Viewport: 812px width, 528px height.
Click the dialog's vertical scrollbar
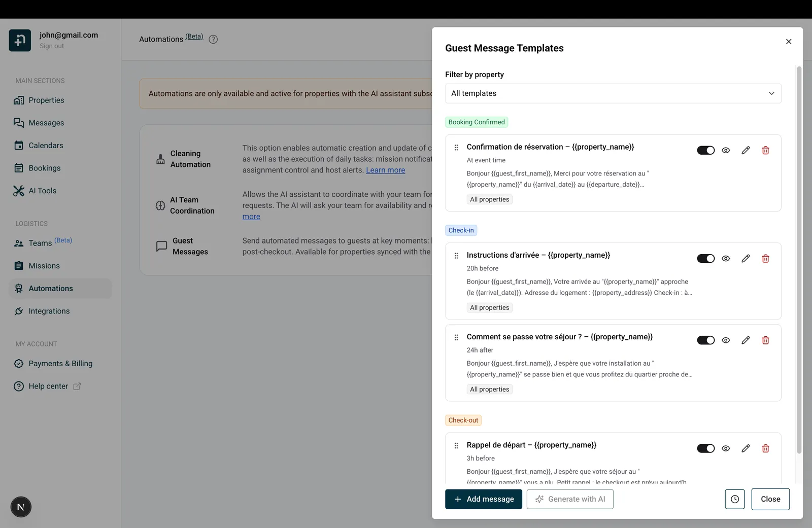point(799,260)
